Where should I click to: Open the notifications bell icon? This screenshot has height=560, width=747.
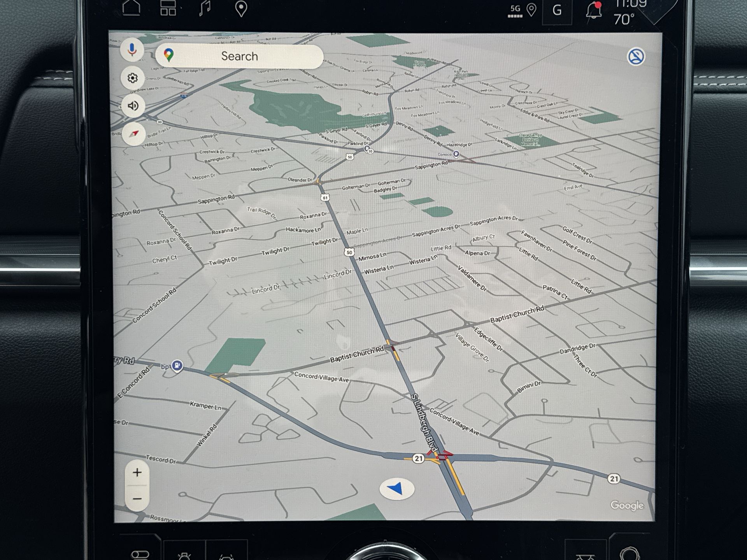594,10
